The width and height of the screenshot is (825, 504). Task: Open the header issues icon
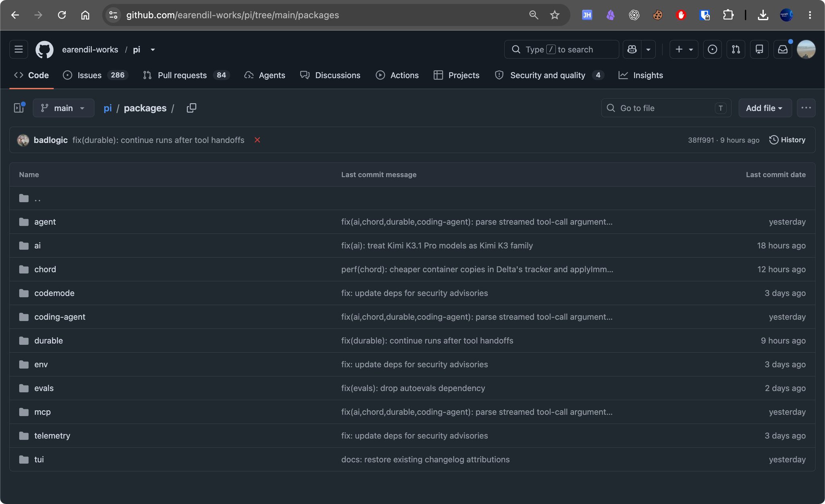tap(712, 50)
